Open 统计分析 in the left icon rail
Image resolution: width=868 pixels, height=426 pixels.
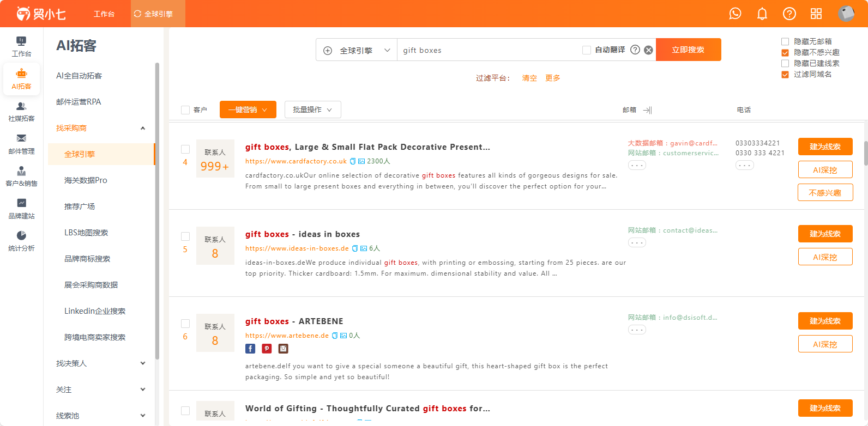[x=21, y=241]
